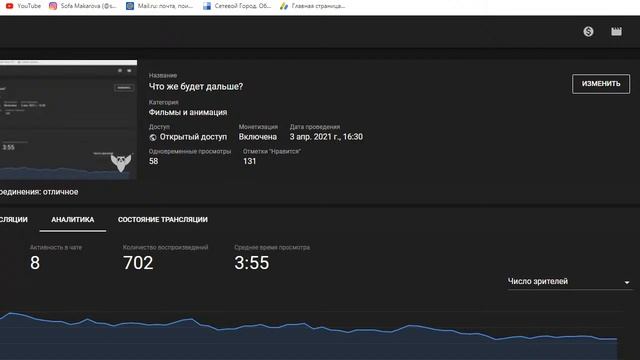Click the category Фильмы и анимация
640x360 pixels.
(188, 112)
